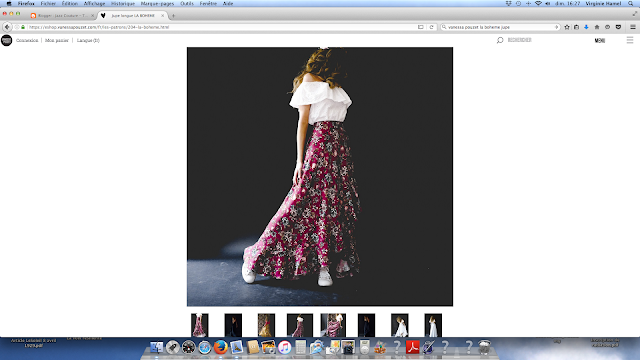Close the Jupe longue LA BOHEME tab
The width and height of the screenshot is (640, 360).
162,16
